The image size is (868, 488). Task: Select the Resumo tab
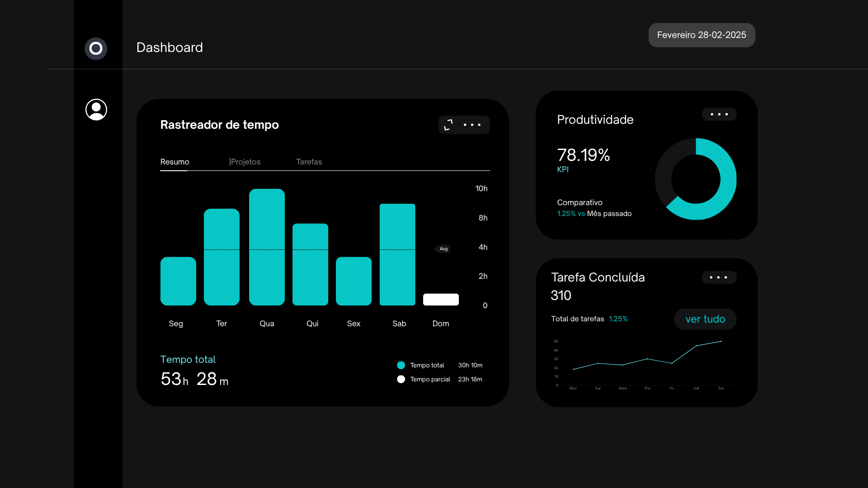click(x=175, y=162)
